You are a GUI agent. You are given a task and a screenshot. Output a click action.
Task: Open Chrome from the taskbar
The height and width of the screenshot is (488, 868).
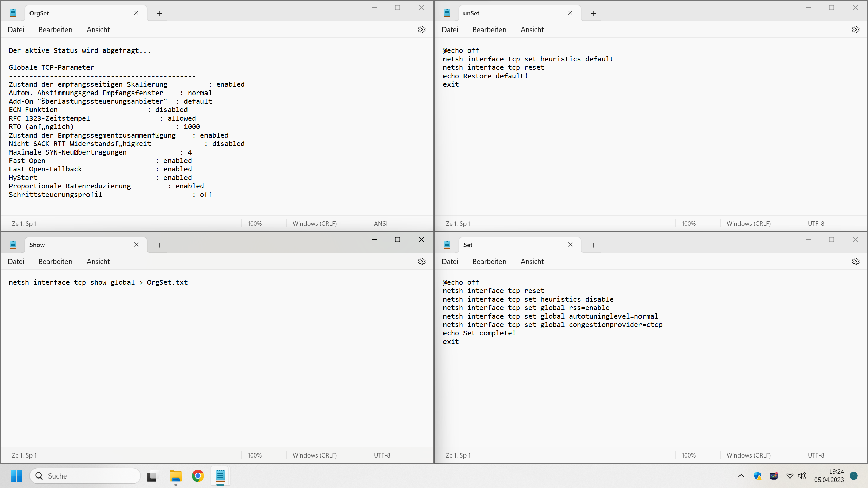click(x=198, y=476)
